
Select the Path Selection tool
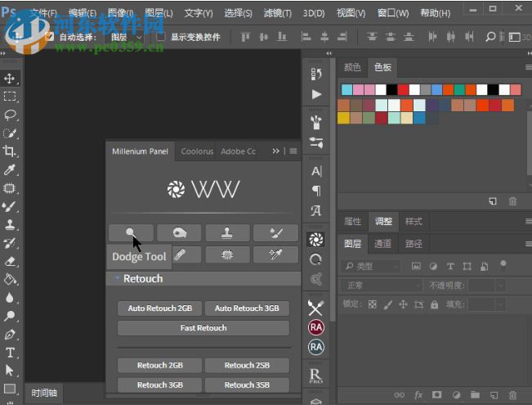click(x=10, y=371)
